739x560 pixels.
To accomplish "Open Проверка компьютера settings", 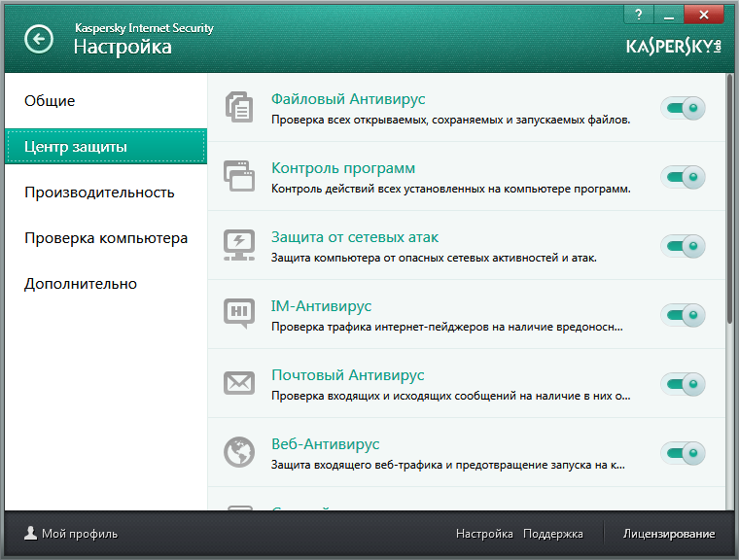I will pyautogui.click(x=106, y=238).
